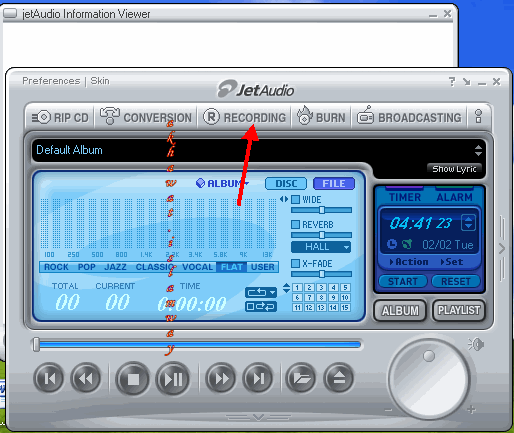Image resolution: width=514 pixels, height=433 pixels.
Task: Skip to previous track
Action: tap(49, 379)
